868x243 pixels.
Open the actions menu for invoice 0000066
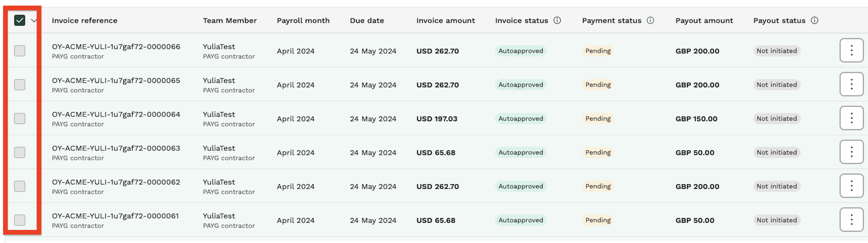click(x=851, y=50)
